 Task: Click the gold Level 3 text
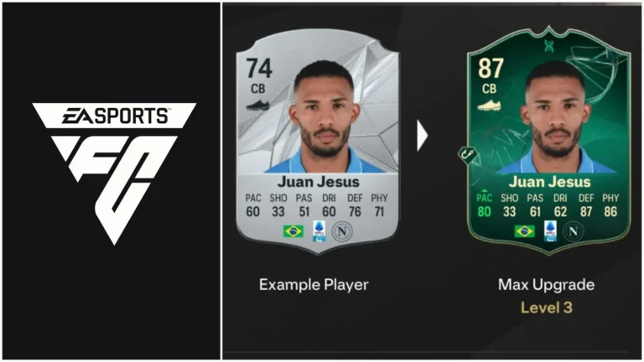(546, 308)
